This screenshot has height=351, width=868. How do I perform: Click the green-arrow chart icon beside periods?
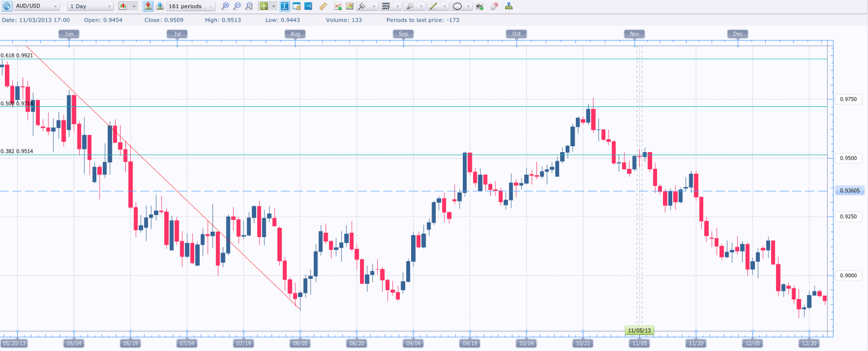(x=160, y=6)
